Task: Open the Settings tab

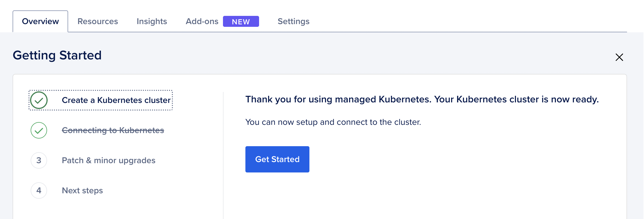Action: coord(293,21)
